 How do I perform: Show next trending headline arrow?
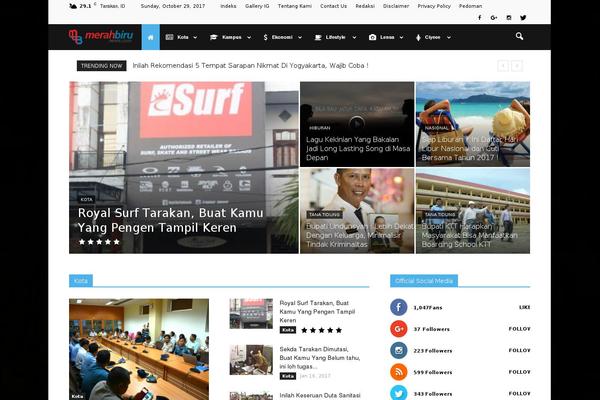pyautogui.click(x=517, y=66)
